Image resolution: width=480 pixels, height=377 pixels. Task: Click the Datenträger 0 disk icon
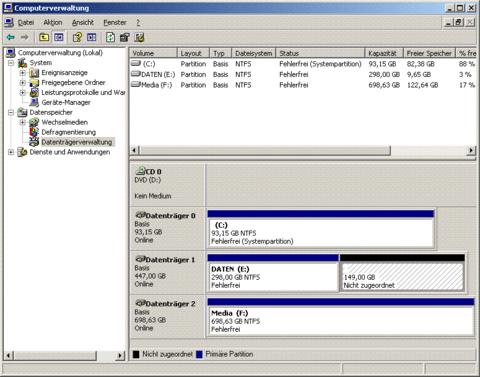pos(140,215)
